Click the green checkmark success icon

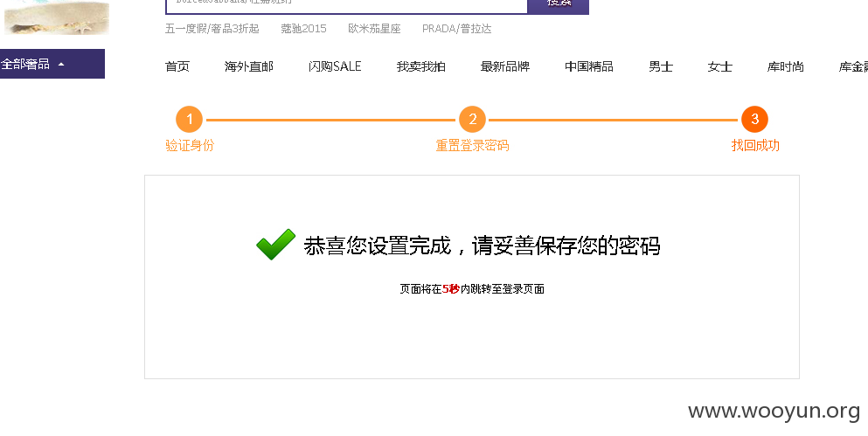point(275,244)
